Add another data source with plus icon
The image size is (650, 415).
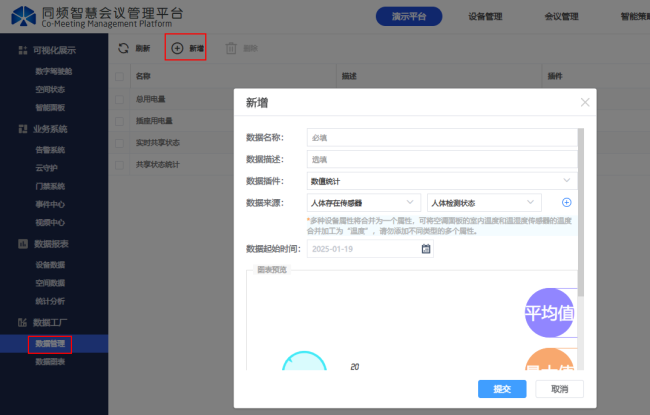point(566,203)
